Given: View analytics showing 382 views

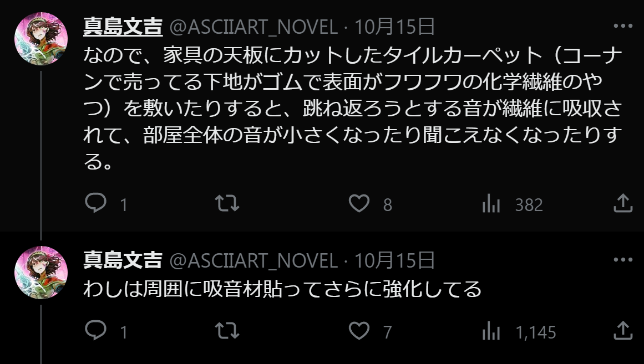Looking at the screenshot, I should 491,204.
